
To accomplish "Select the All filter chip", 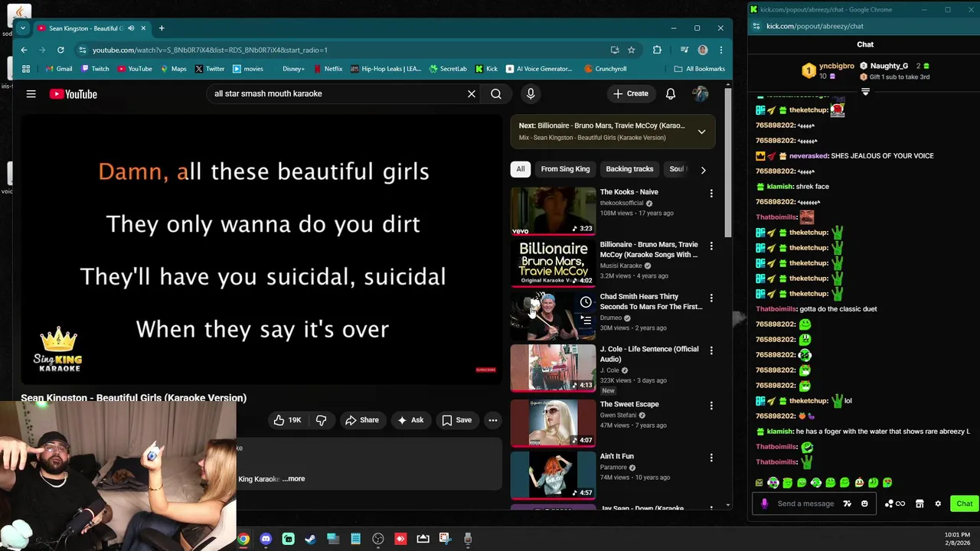I will coord(521,169).
